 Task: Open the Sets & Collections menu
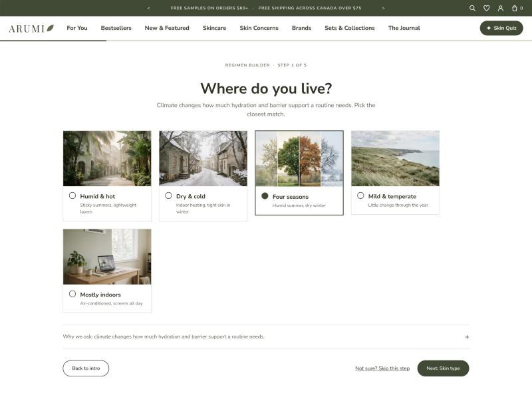click(x=350, y=28)
